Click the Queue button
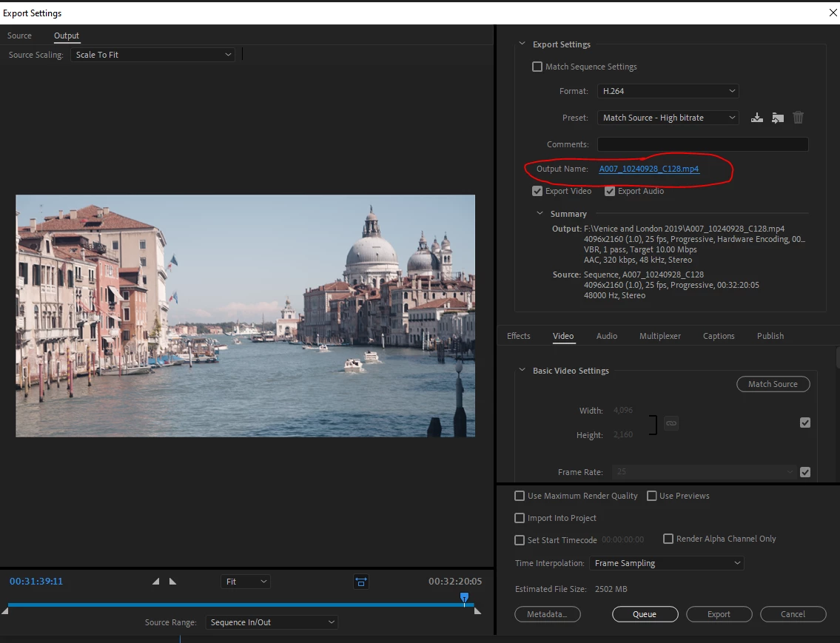Image resolution: width=840 pixels, height=643 pixels. click(645, 614)
